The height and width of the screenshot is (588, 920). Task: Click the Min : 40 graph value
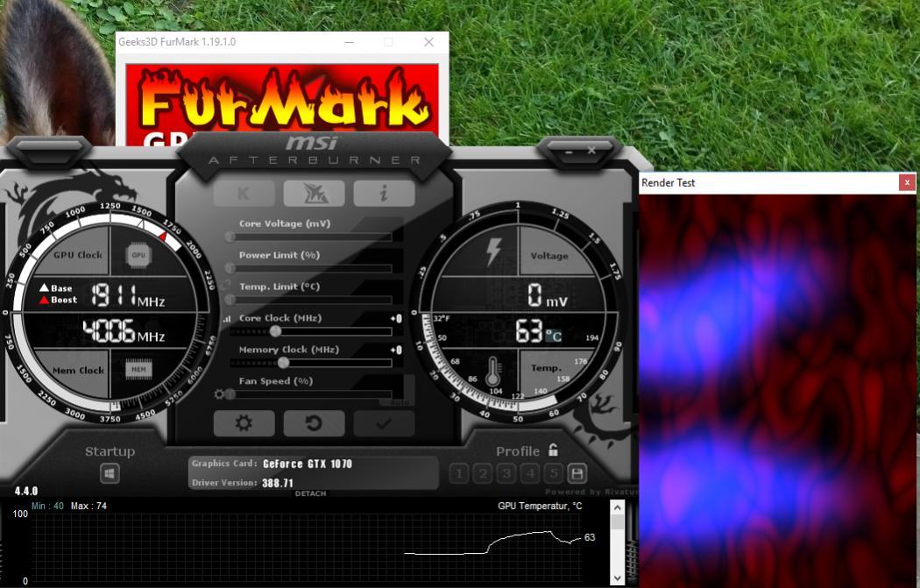click(47, 506)
